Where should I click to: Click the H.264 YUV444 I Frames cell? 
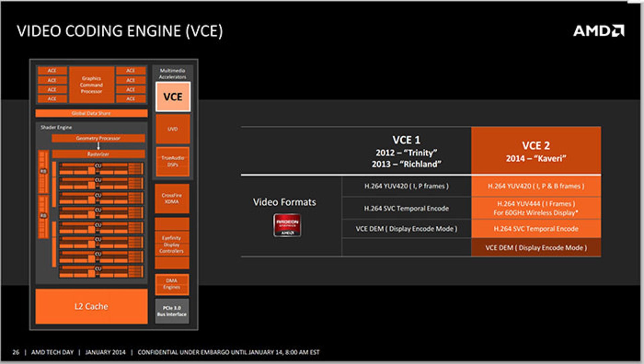click(536, 208)
